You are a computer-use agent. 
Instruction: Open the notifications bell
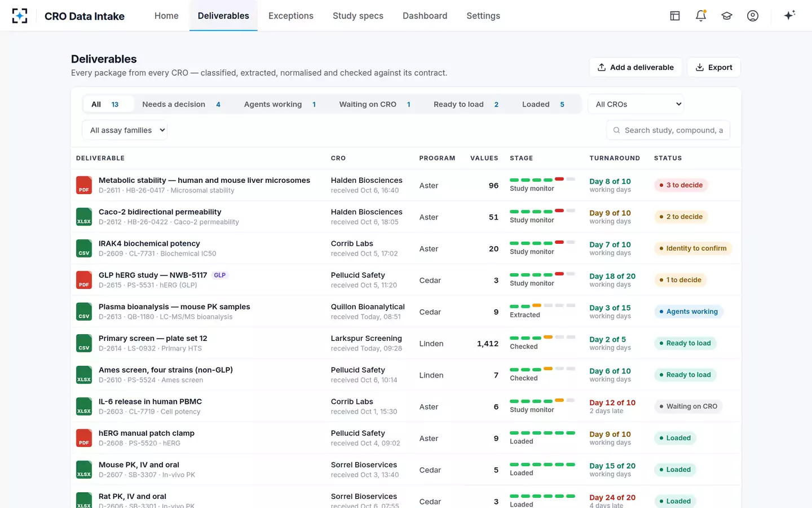point(701,16)
